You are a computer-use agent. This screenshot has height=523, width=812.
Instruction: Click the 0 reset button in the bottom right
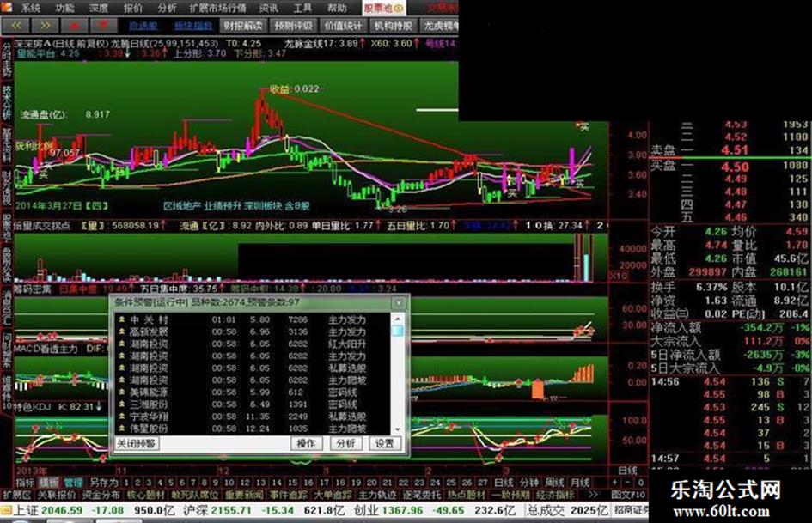[641, 482]
